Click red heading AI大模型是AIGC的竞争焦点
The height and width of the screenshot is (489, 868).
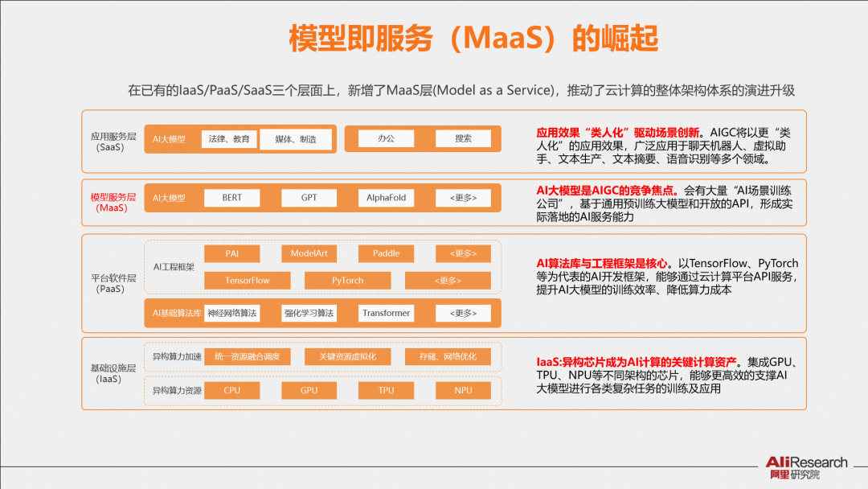(x=608, y=191)
